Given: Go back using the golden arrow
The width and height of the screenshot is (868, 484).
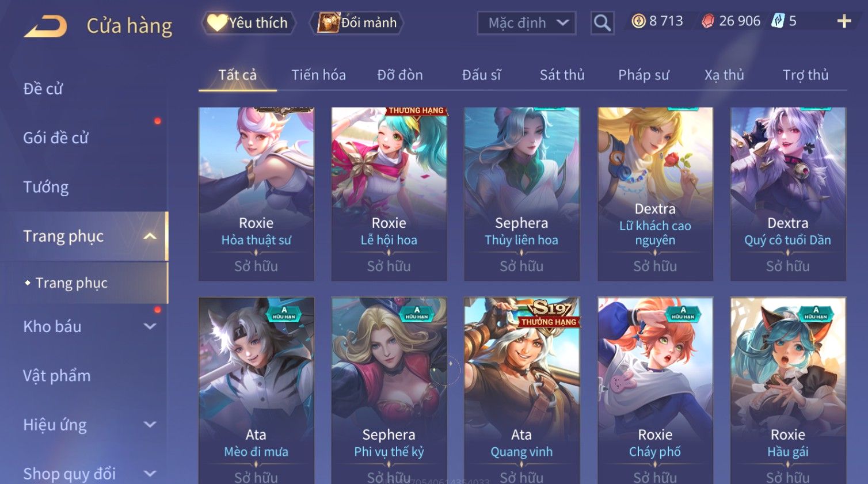Looking at the screenshot, I should click(x=45, y=26).
